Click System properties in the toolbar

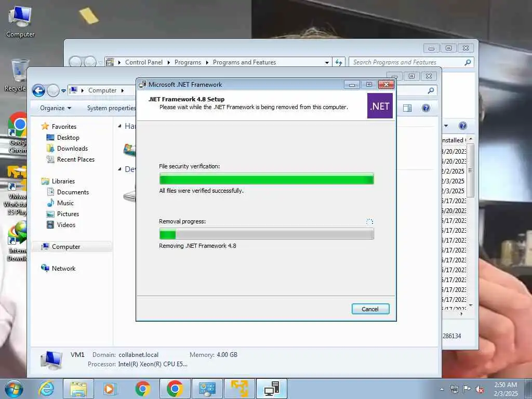click(x=111, y=108)
